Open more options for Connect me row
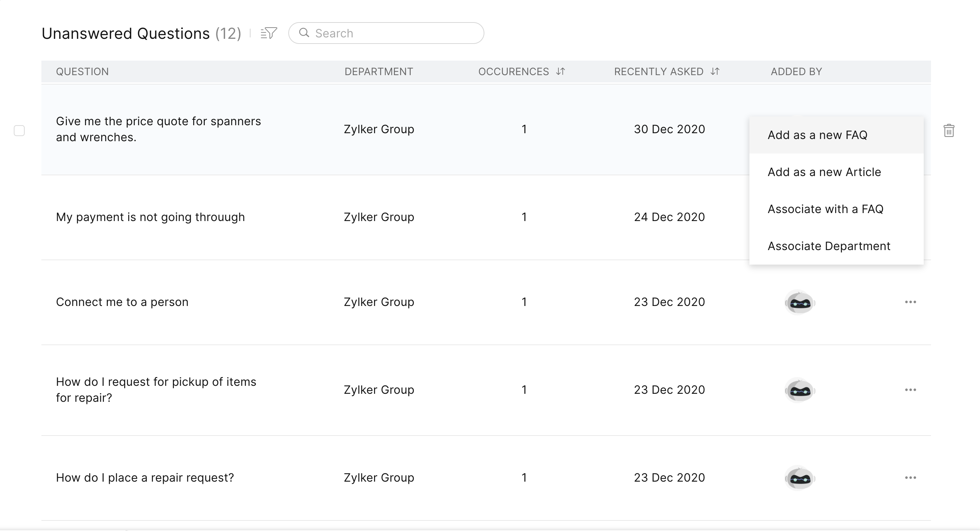Image resolution: width=980 pixels, height=531 pixels. click(910, 302)
